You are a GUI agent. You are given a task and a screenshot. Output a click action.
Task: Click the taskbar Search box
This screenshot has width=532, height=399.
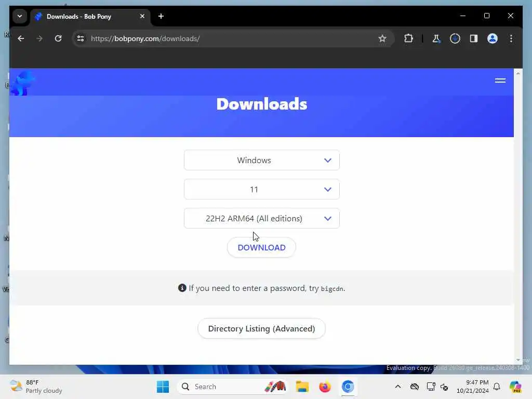[233, 387]
